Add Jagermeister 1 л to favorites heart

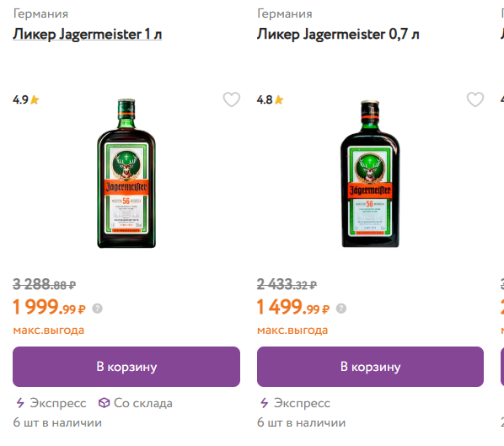[x=232, y=99]
